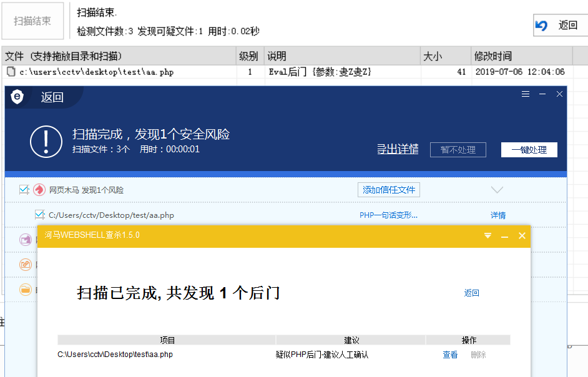Close the 河马WEBSHELL查杀 window
The height and width of the screenshot is (377, 588).
(x=522, y=235)
